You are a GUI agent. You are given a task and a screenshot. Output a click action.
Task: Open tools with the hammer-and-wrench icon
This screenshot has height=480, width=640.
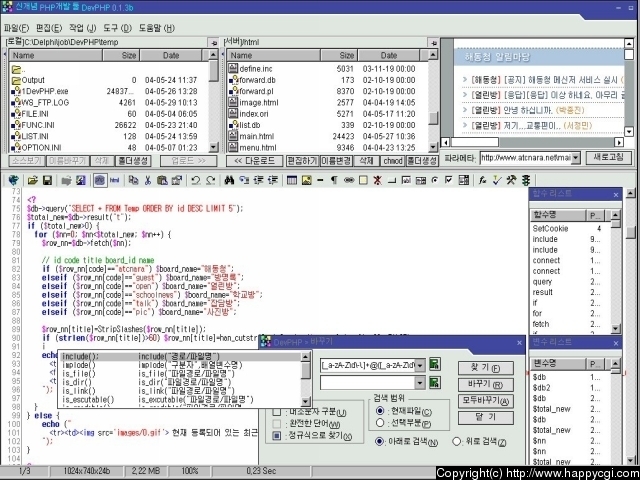click(x=511, y=180)
